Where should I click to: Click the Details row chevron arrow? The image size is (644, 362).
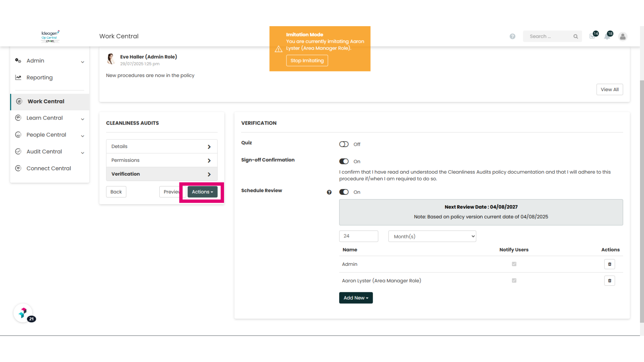[x=209, y=147]
